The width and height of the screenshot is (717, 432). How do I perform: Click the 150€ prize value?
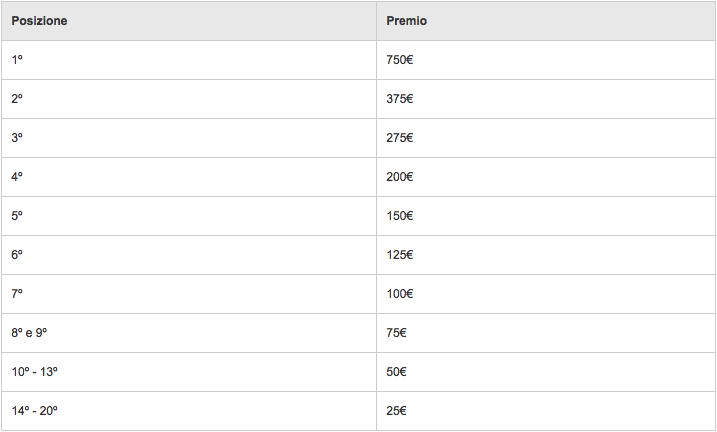click(x=399, y=216)
